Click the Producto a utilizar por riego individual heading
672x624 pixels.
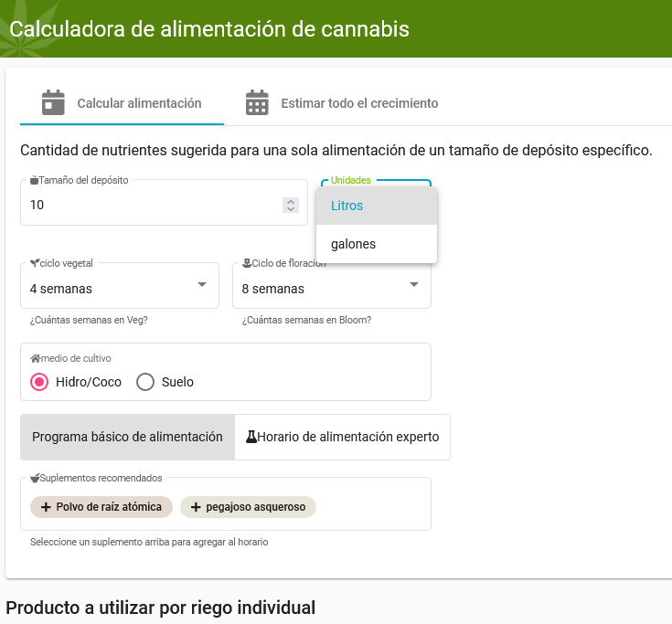tap(161, 608)
